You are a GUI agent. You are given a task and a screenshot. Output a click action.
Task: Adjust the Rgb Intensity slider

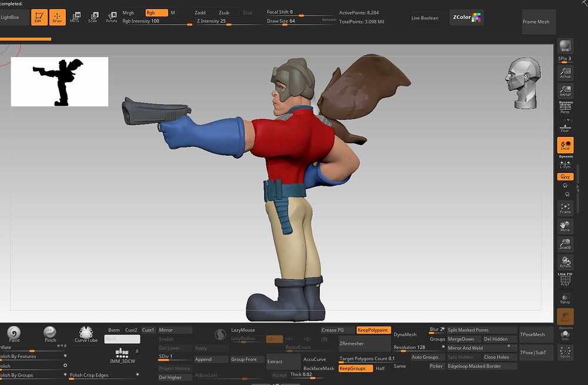(157, 22)
